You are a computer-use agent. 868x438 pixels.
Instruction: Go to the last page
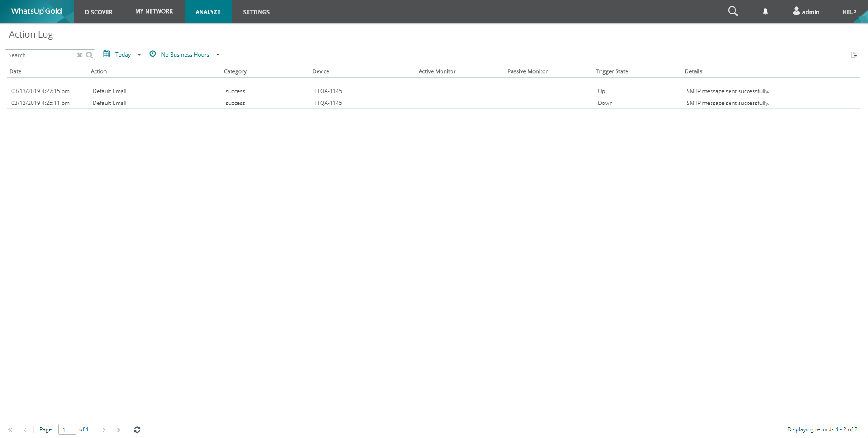coord(119,430)
